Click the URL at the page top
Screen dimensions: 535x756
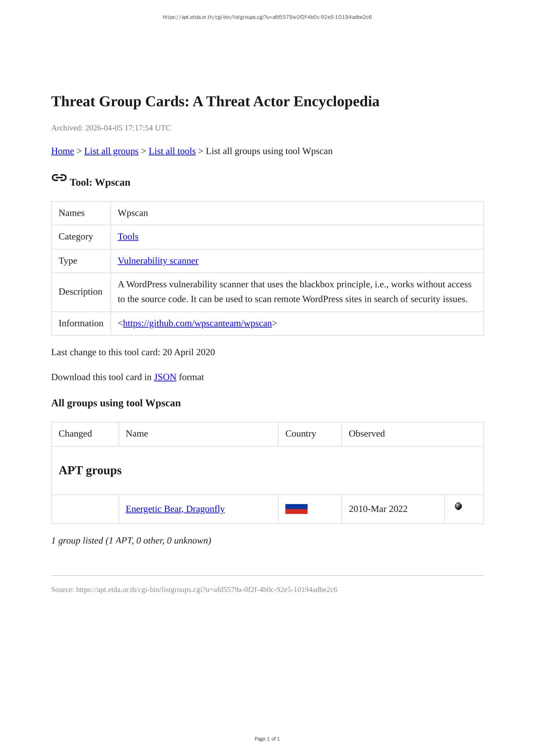pos(267,17)
